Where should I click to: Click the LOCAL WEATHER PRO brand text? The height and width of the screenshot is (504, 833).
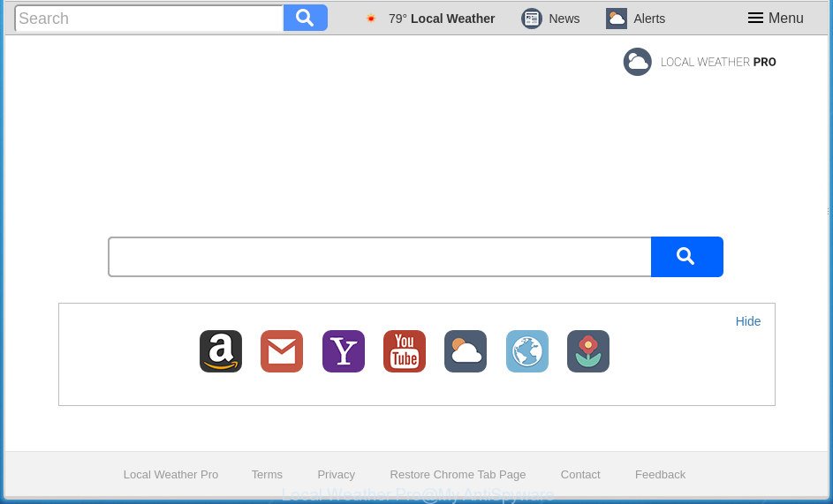[x=718, y=62]
